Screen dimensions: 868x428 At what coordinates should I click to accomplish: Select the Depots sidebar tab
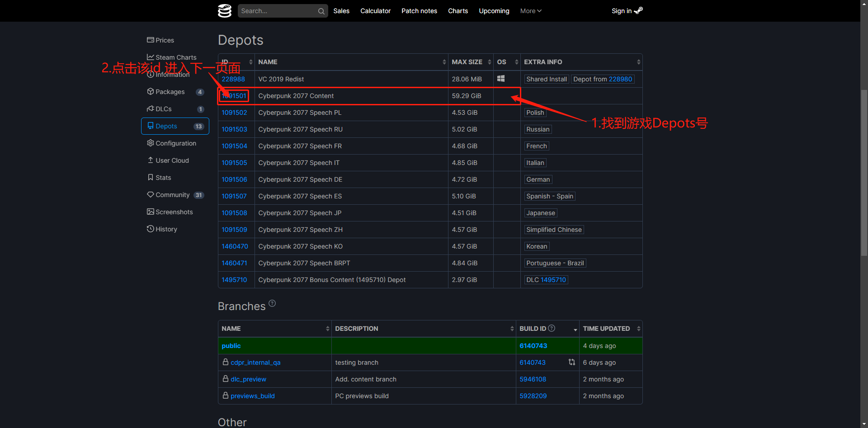coord(175,126)
